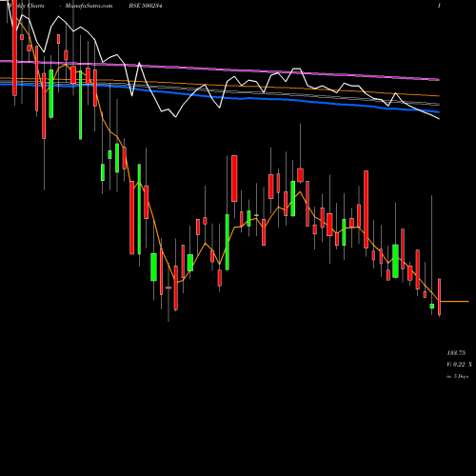Click the 'in 5 Days' label
This screenshot has width=476, height=476.
(x=457, y=376)
